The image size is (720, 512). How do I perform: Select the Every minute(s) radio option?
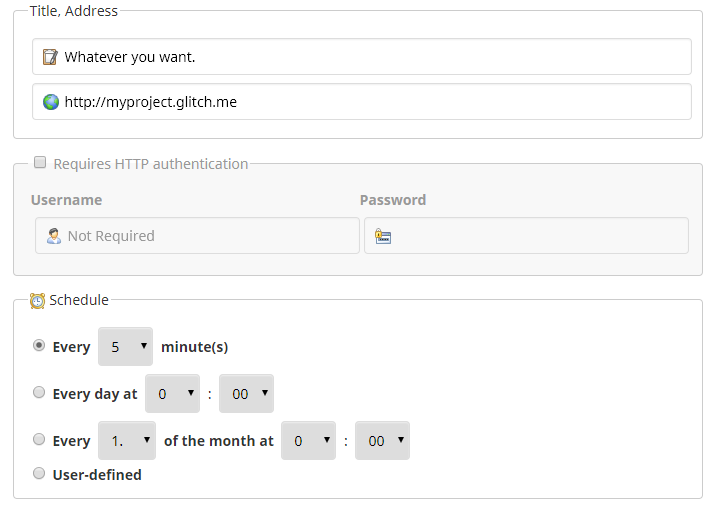pos(39,346)
